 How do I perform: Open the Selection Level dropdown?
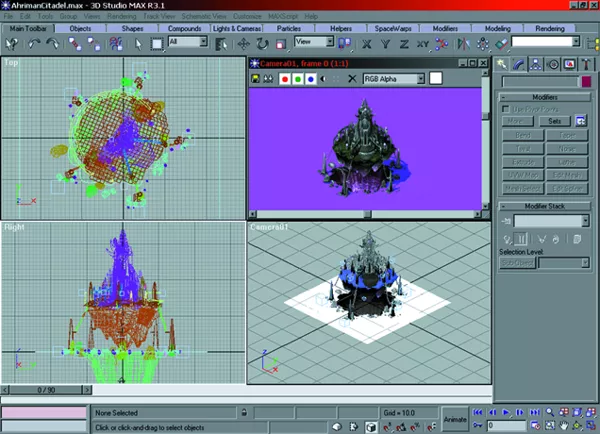click(x=563, y=263)
